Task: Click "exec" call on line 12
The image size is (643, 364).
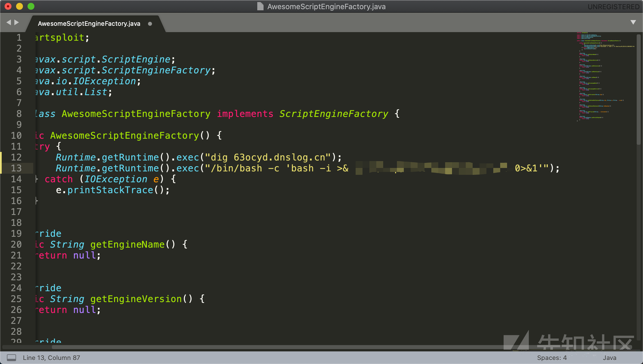Action: click(188, 157)
